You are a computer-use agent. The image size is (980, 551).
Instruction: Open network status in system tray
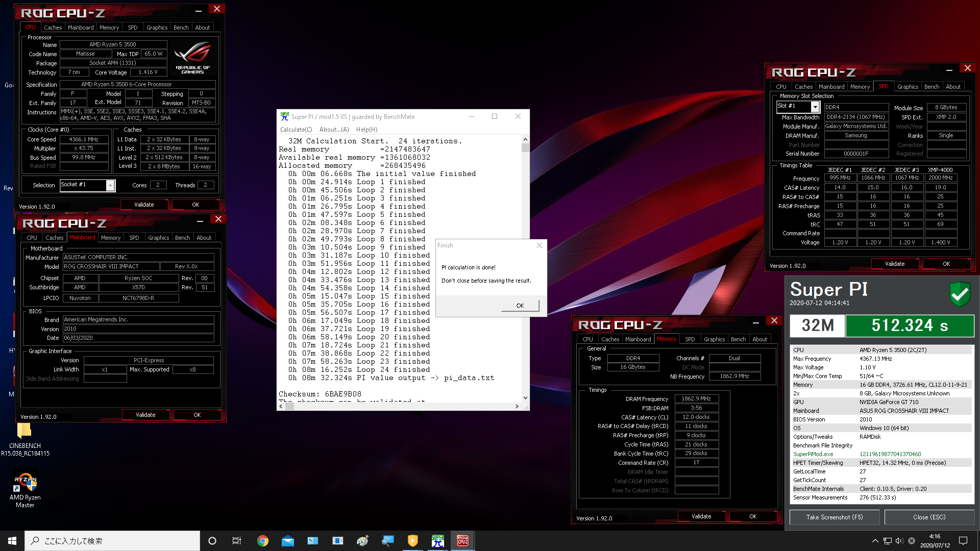(888, 541)
